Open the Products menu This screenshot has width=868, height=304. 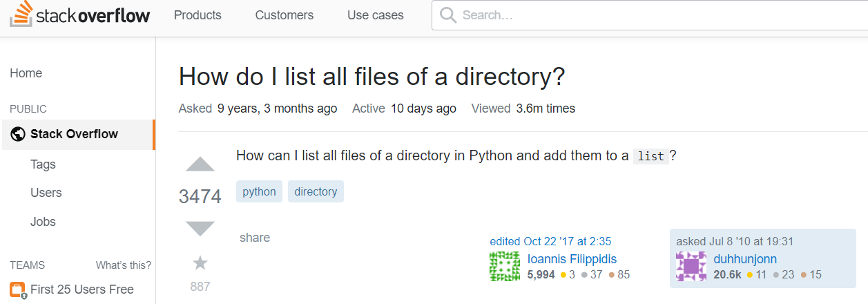(197, 15)
